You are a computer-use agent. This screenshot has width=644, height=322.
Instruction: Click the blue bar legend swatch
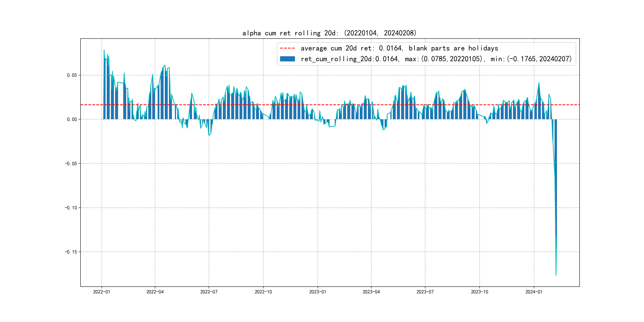(287, 59)
